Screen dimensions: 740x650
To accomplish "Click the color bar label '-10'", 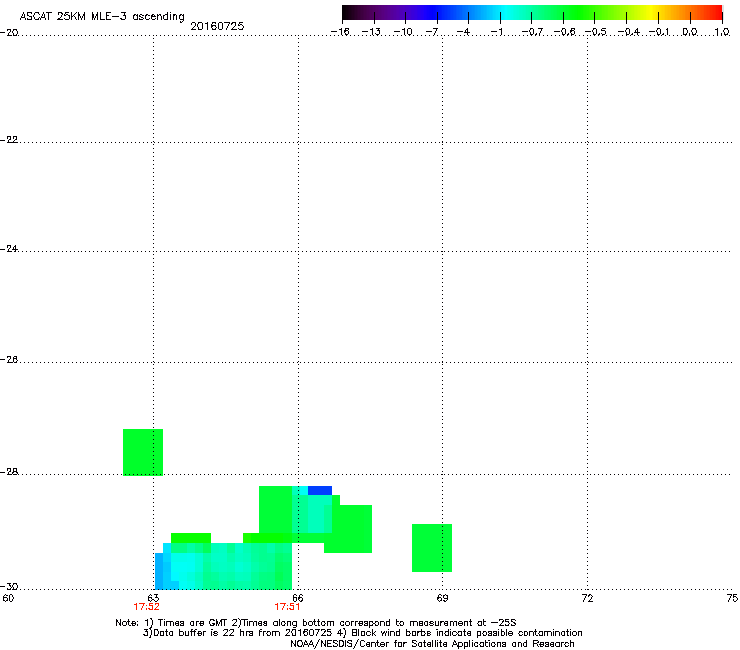I will click(403, 32).
